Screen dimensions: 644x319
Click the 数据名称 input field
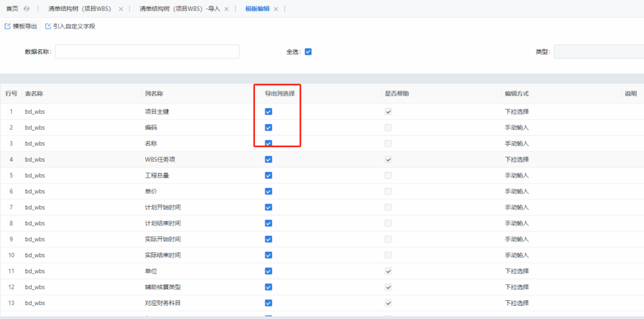pos(147,52)
